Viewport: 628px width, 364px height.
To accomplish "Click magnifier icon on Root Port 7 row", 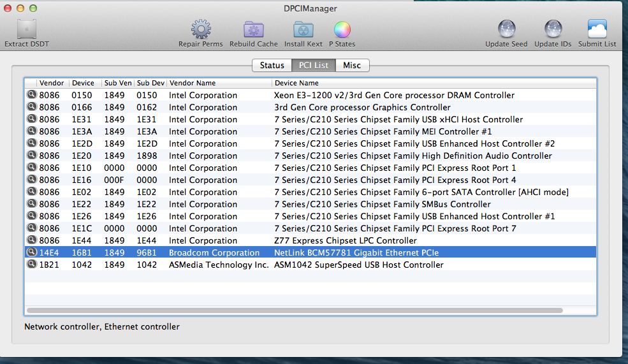I will 31,228.
